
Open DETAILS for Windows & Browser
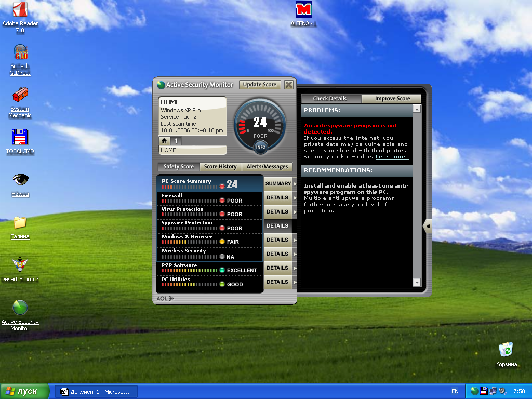click(278, 240)
